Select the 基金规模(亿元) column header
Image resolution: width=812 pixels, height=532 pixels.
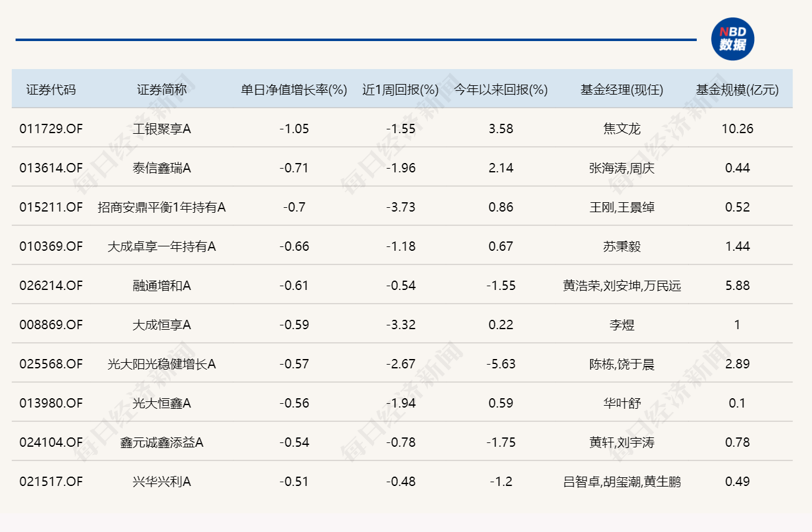(x=737, y=90)
